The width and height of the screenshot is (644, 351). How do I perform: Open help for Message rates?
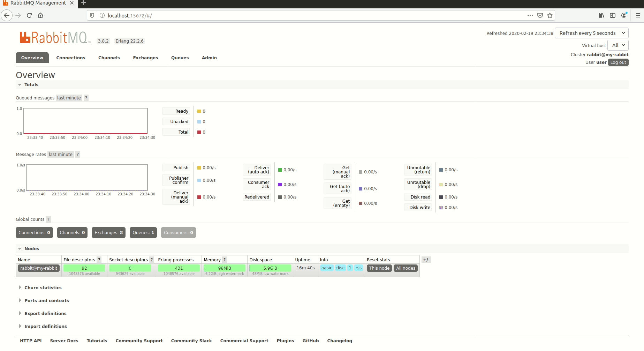point(78,155)
